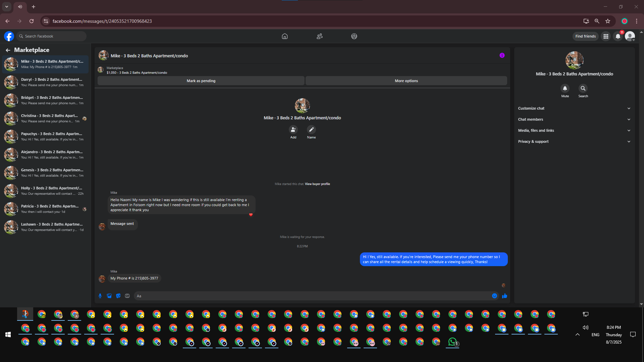Open the emoji picker in message box
Viewport: 644px width, 362px height.
pos(494,296)
